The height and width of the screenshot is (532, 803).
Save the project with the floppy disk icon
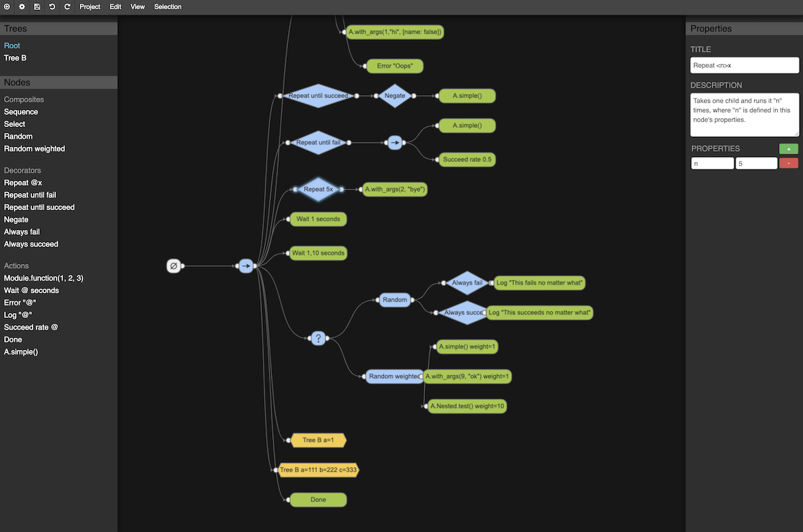pyautogui.click(x=37, y=7)
